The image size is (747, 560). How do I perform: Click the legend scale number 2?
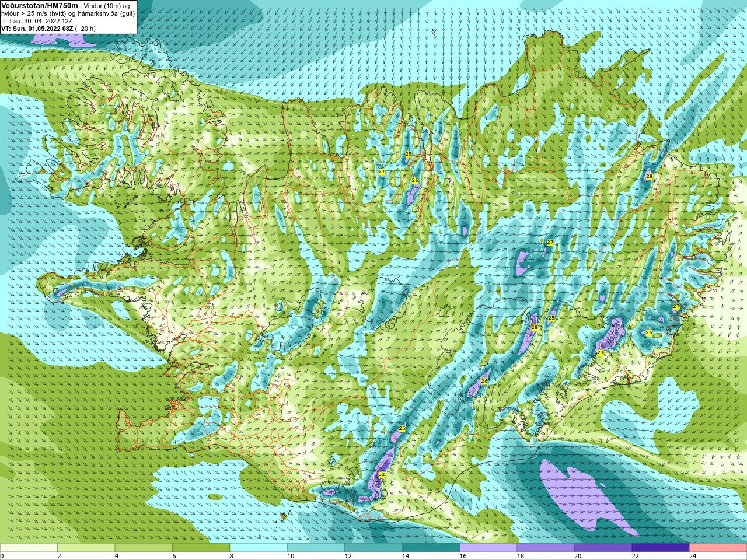(59, 556)
